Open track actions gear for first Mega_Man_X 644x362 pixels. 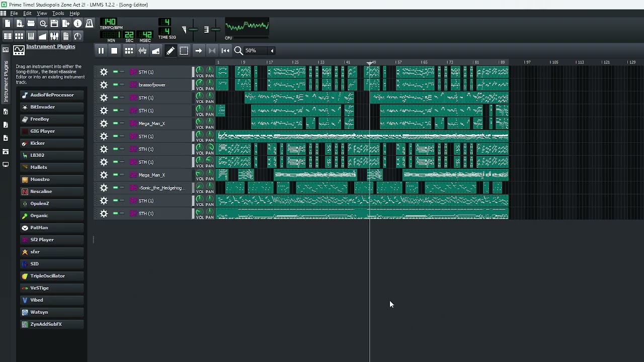click(x=104, y=124)
